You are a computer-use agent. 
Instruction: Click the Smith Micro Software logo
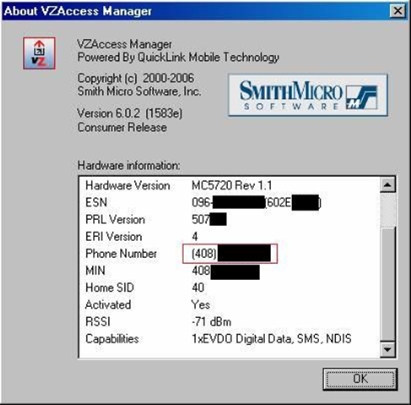point(308,95)
